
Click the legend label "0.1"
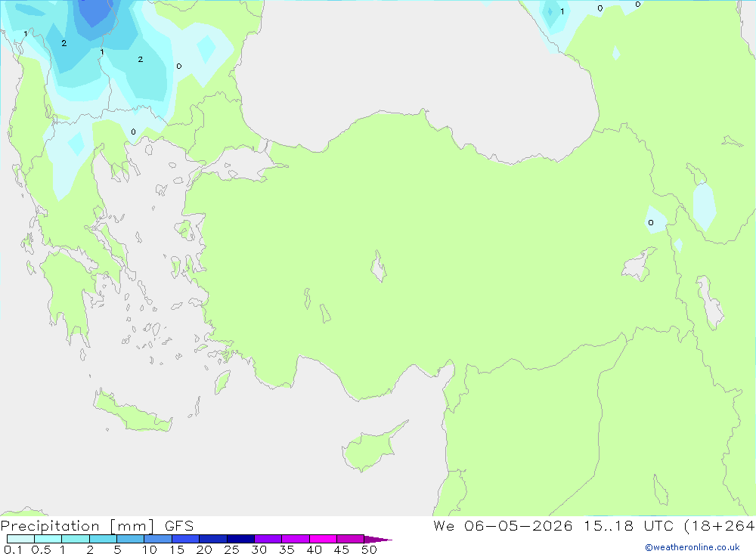(13, 549)
